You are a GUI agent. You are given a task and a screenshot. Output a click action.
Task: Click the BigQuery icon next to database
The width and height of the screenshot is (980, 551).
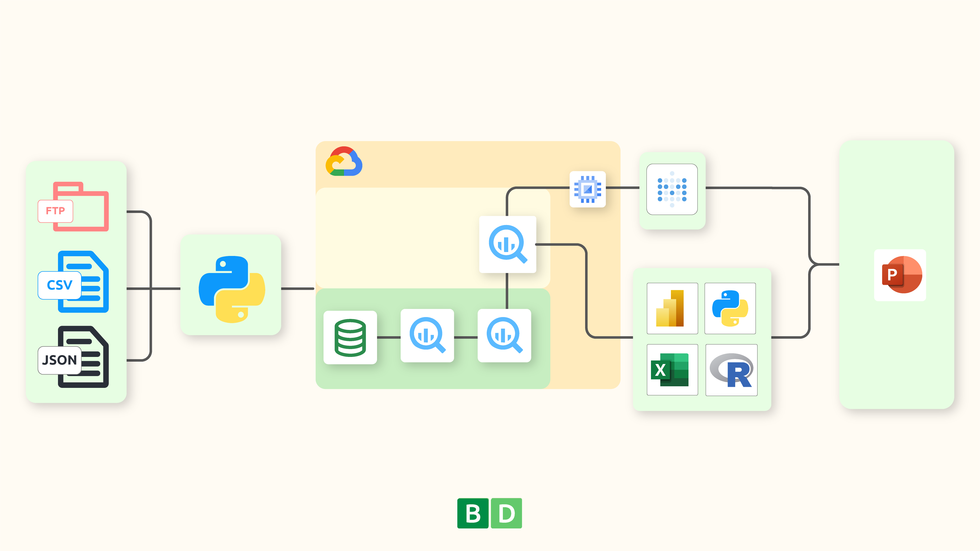pos(427,336)
